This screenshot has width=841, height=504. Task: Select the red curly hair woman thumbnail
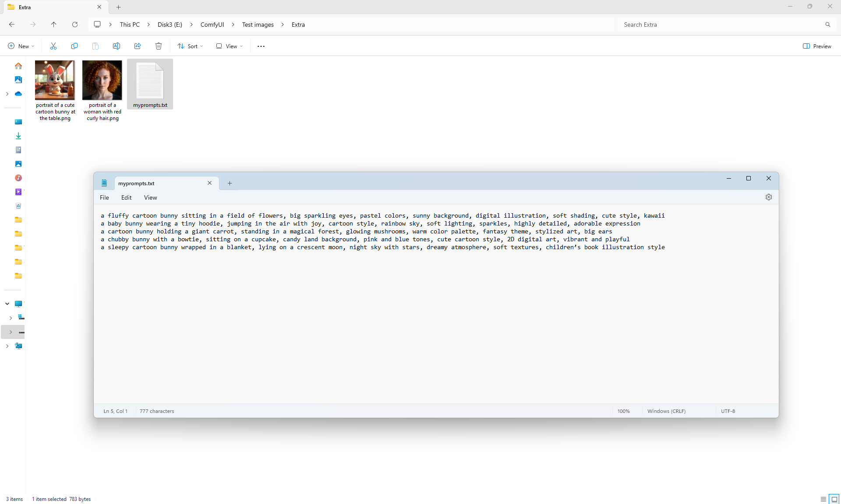point(102,80)
